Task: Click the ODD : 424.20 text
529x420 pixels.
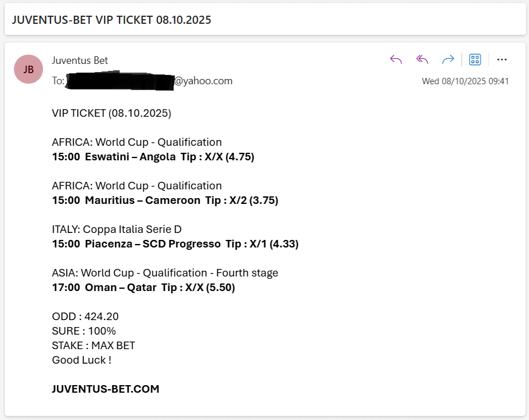Action: point(85,317)
